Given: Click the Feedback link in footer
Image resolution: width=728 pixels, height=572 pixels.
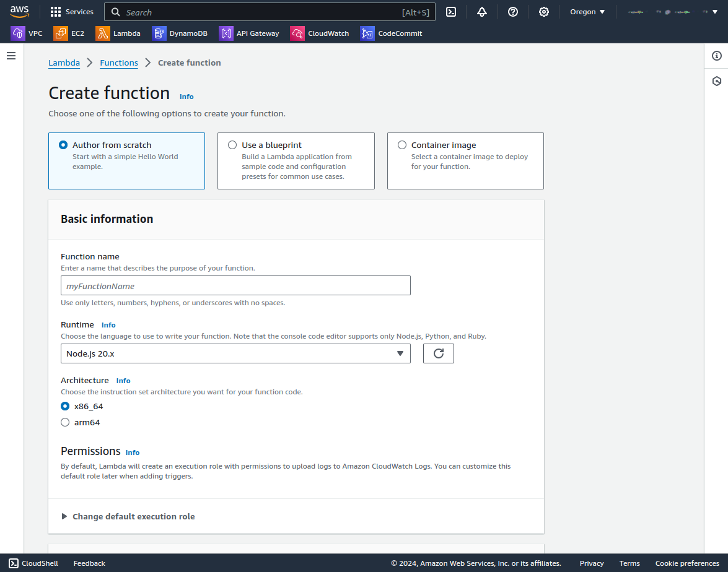Looking at the screenshot, I should (89, 563).
